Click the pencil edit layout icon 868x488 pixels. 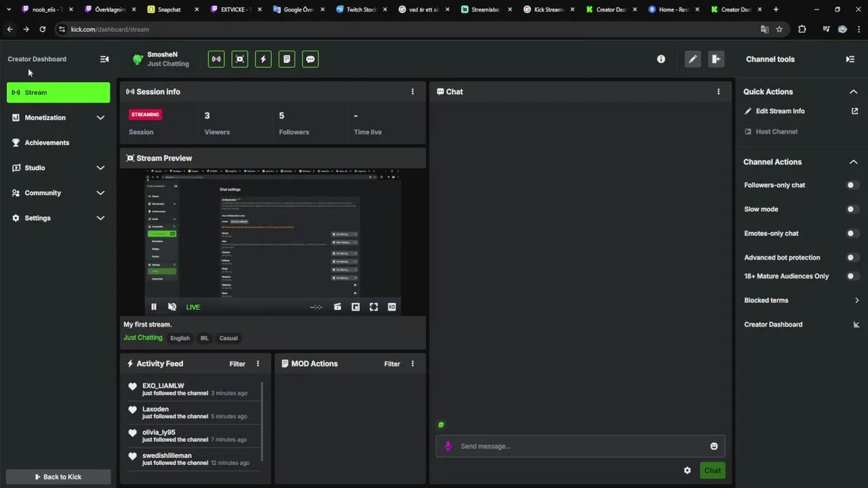click(x=692, y=59)
